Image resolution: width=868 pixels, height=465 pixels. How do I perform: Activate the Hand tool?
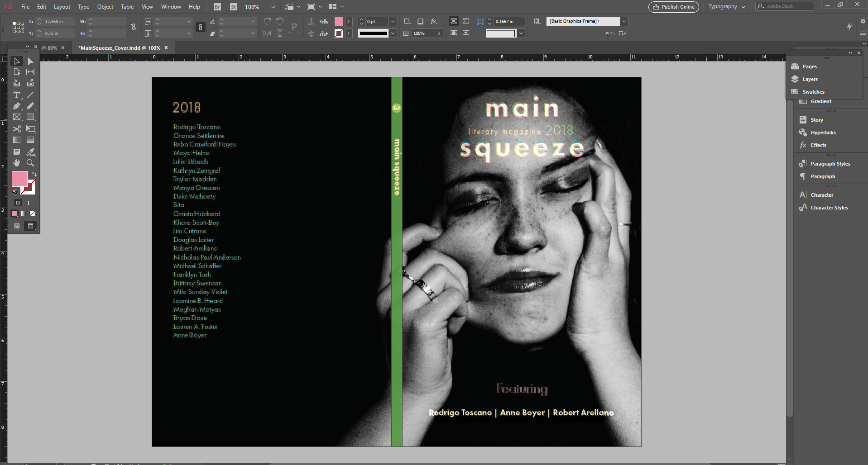17,163
